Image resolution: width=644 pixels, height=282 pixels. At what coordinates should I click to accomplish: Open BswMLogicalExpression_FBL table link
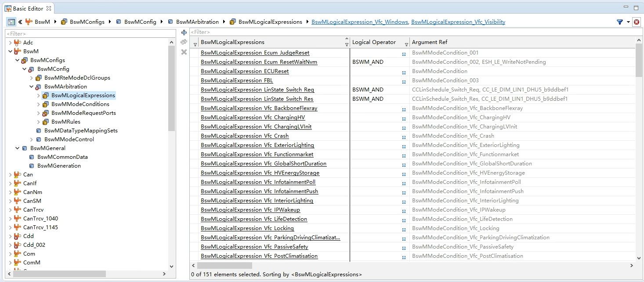(237, 81)
